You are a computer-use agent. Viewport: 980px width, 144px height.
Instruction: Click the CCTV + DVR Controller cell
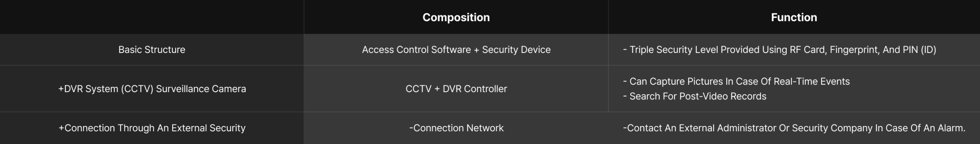(x=456, y=89)
